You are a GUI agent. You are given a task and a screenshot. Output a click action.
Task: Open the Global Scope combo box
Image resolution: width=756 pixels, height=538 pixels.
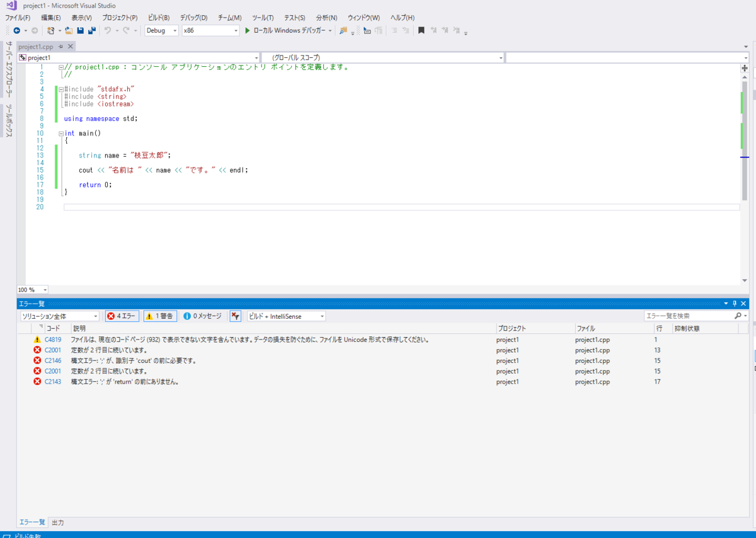tap(382, 57)
